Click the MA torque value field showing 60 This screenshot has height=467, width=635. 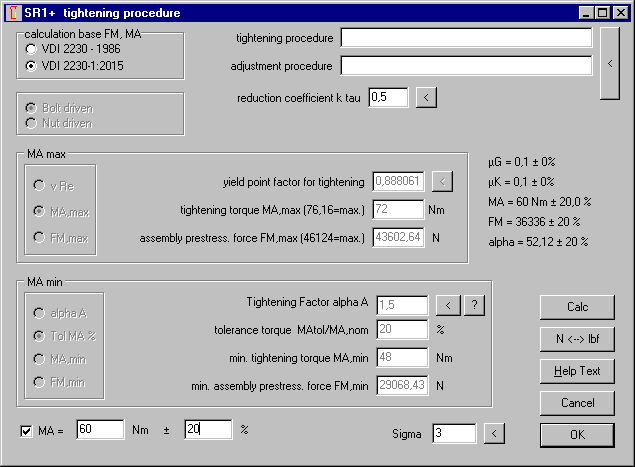pos(99,430)
